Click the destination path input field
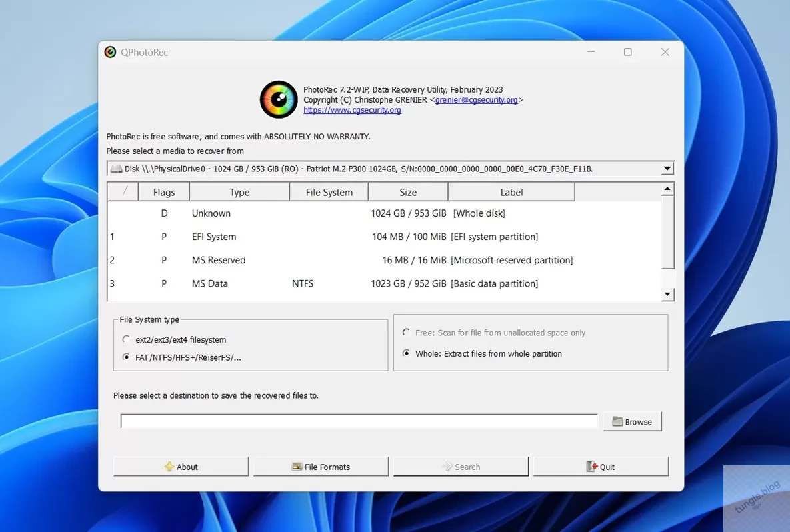This screenshot has height=532, width=790. (x=359, y=421)
